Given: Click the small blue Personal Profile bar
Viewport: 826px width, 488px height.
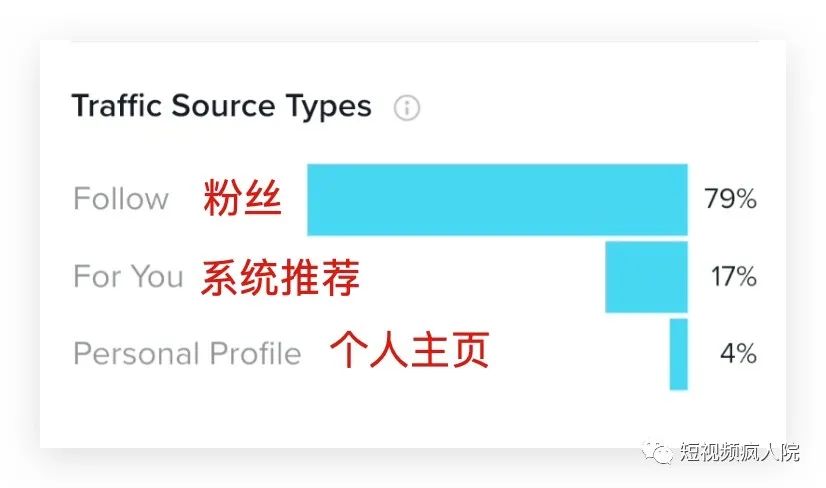Looking at the screenshot, I should pos(678,354).
